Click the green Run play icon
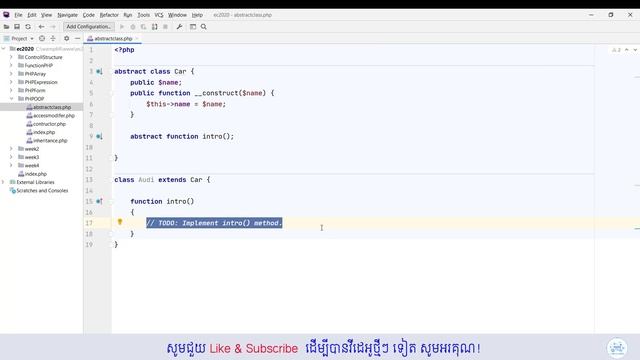640x360 pixels. (x=122, y=27)
